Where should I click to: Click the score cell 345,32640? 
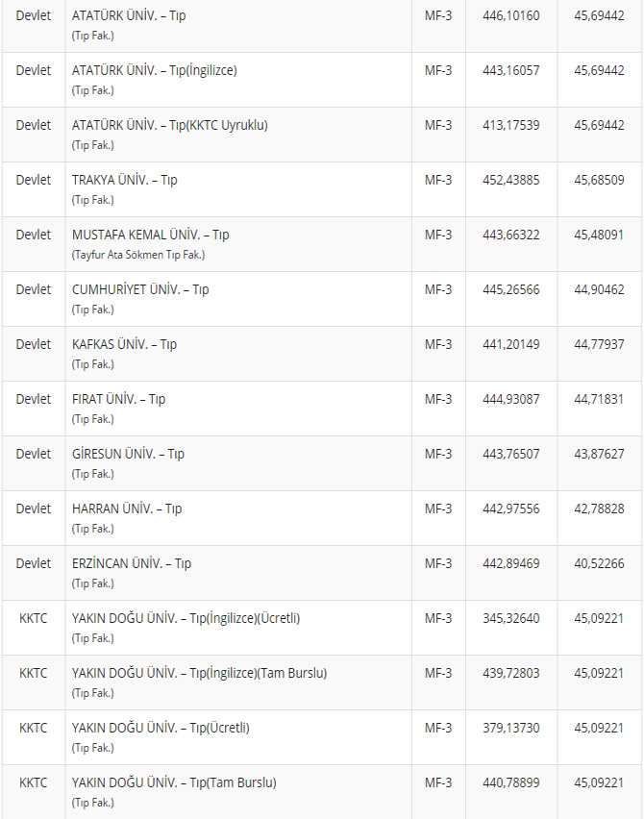(x=511, y=618)
